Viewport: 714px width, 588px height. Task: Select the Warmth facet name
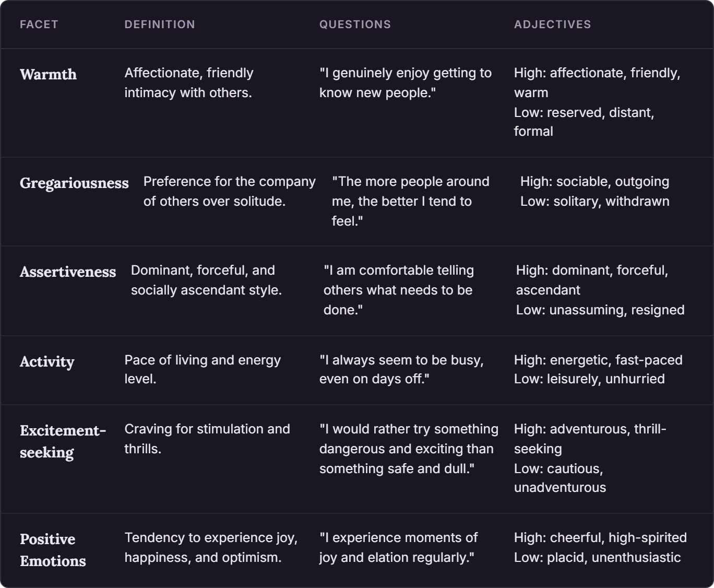coord(48,74)
